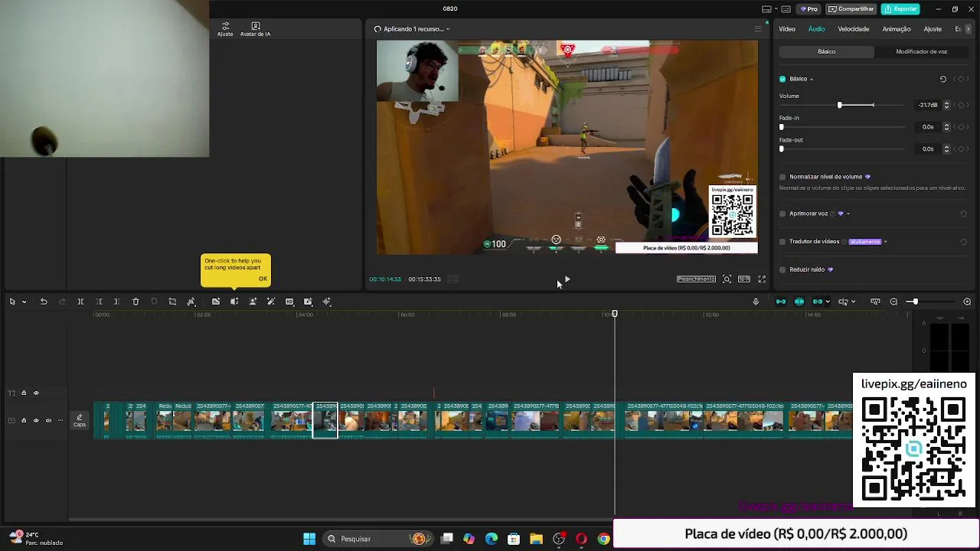Fit the timeline to the window
This screenshot has height=551, width=980.
coord(875,302)
